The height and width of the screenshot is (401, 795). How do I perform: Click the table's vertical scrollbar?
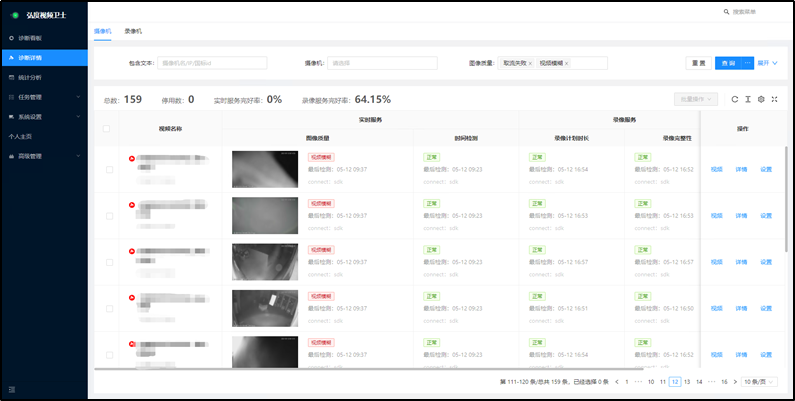tap(786, 201)
